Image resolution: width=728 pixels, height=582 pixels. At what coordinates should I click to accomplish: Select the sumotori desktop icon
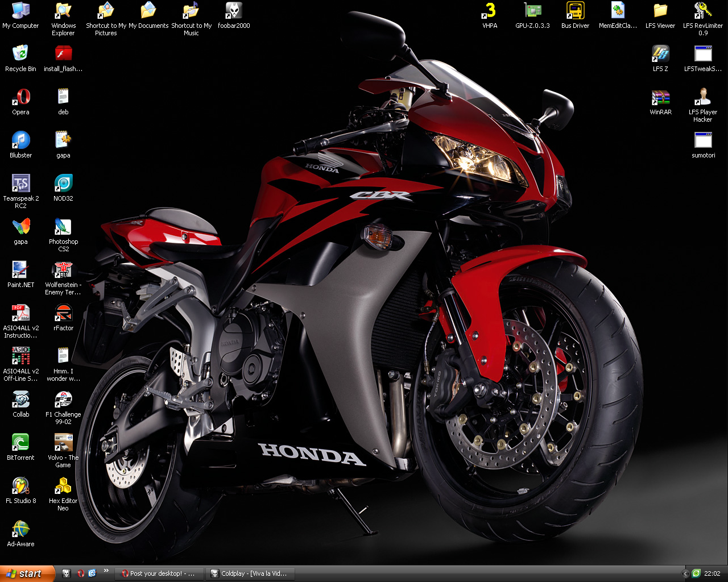click(x=703, y=145)
